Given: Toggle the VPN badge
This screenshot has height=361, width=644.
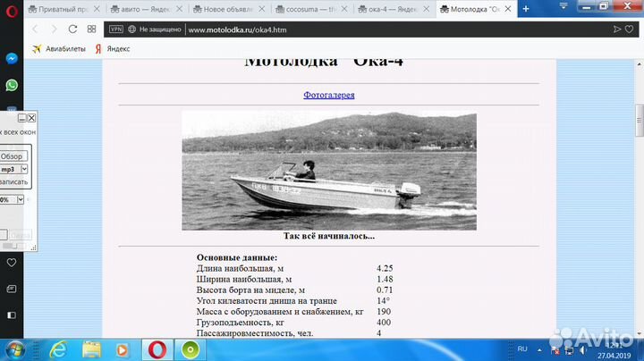Looking at the screenshot, I should (115, 29).
